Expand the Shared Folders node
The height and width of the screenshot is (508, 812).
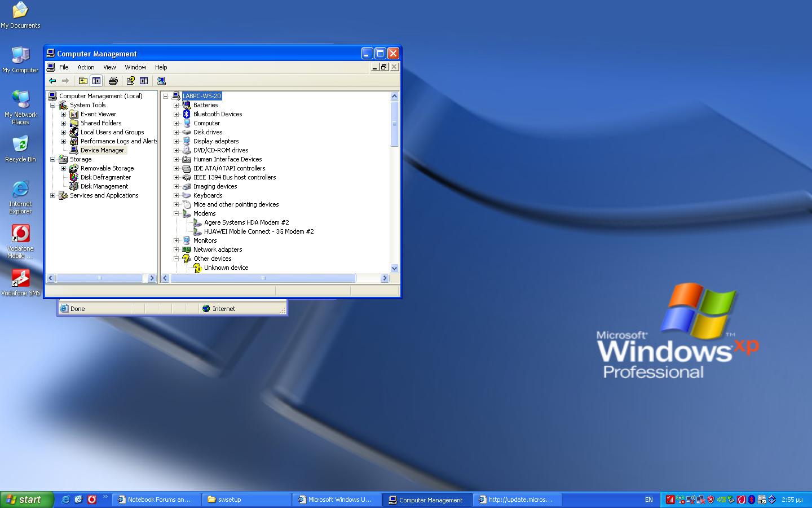tap(63, 123)
